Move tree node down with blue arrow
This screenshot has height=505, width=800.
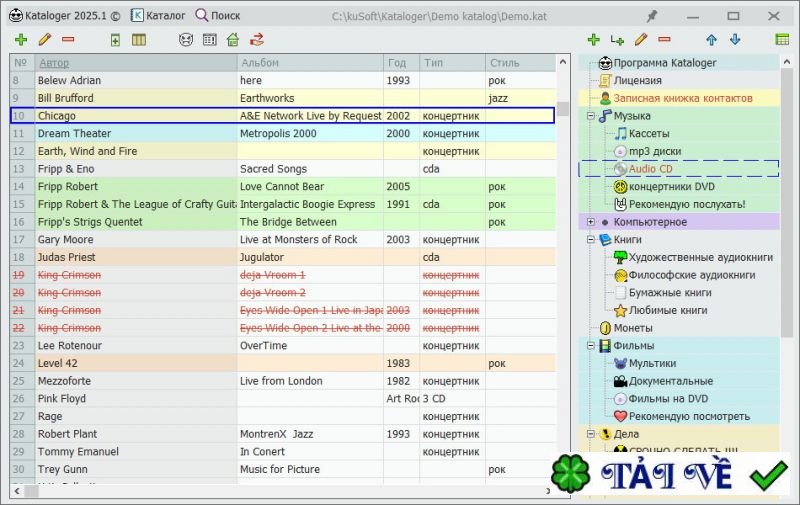pyautogui.click(x=735, y=40)
